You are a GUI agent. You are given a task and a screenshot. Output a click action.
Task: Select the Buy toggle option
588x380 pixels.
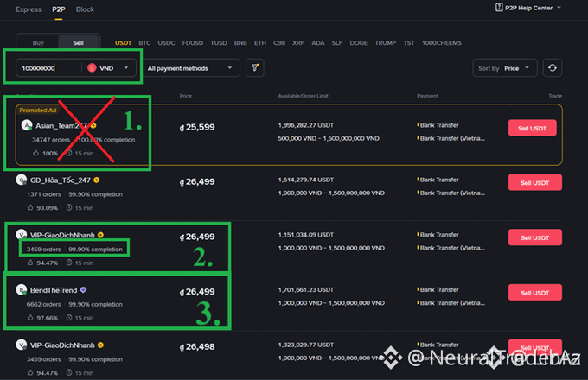[38, 42]
